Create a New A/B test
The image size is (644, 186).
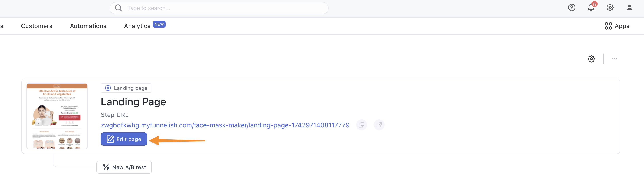pos(124,167)
